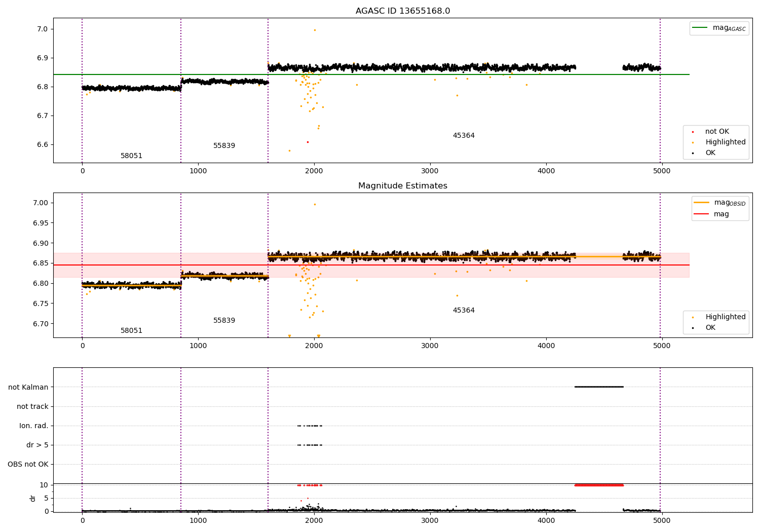Click the "Ion. rad." row label

[34, 426]
